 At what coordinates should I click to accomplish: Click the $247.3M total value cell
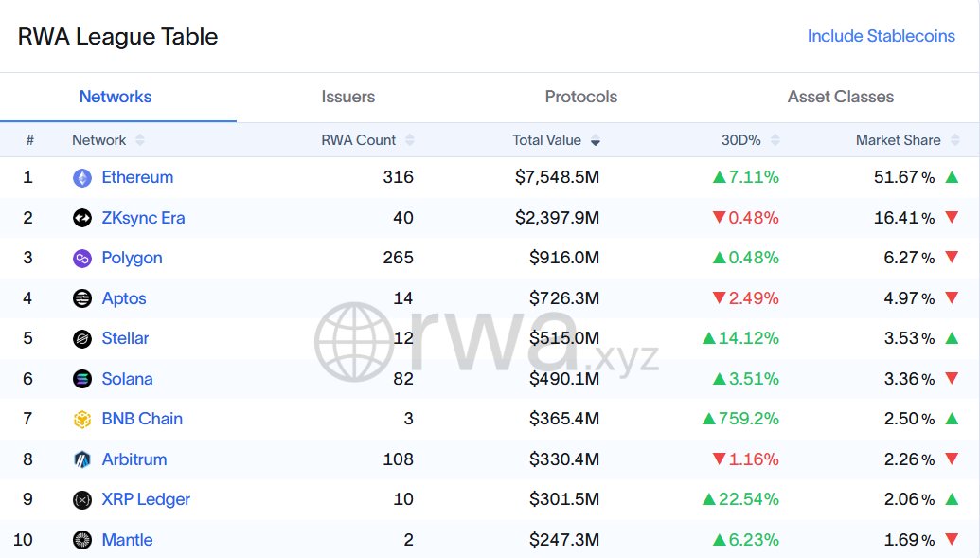pos(564,540)
